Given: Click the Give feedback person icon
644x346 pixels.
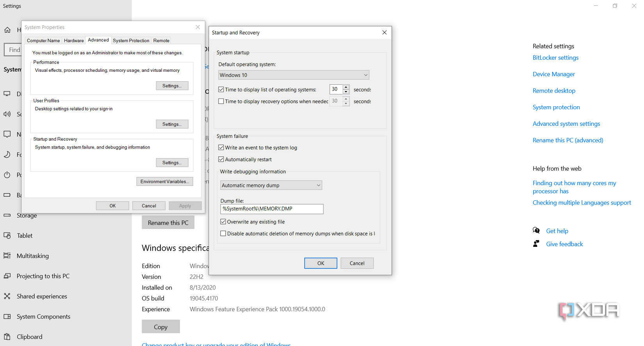Looking at the screenshot, I should tap(536, 244).
